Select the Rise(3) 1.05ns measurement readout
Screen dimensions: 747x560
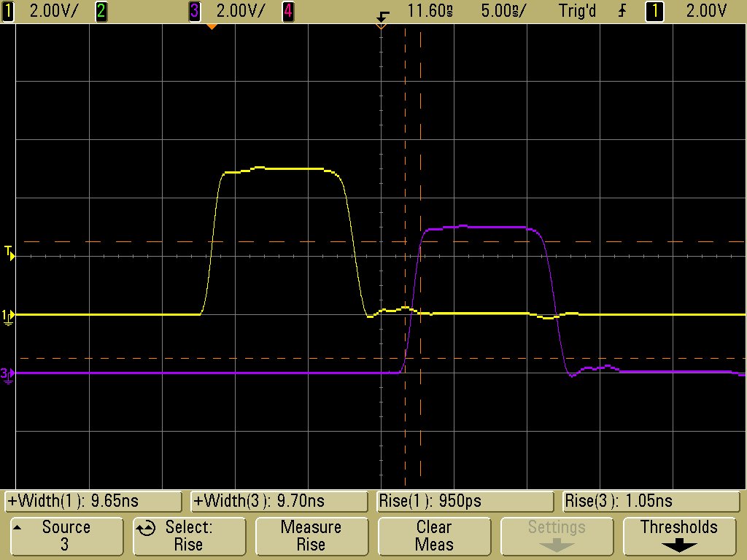point(653,502)
